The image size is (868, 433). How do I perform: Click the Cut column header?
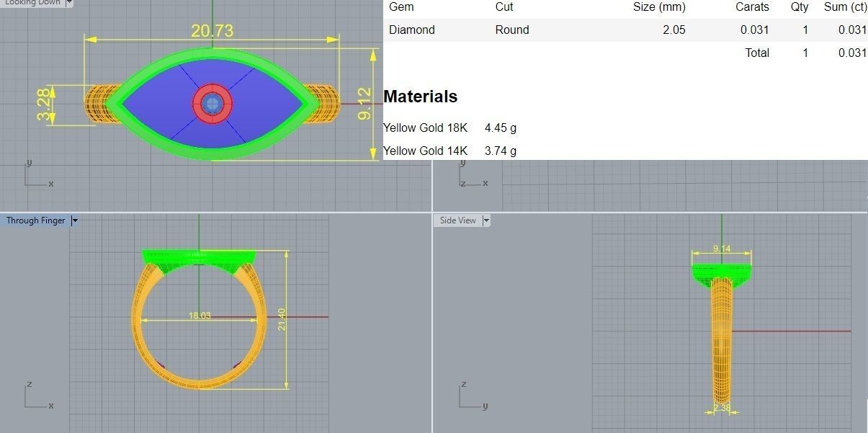[x=504, y=6]
